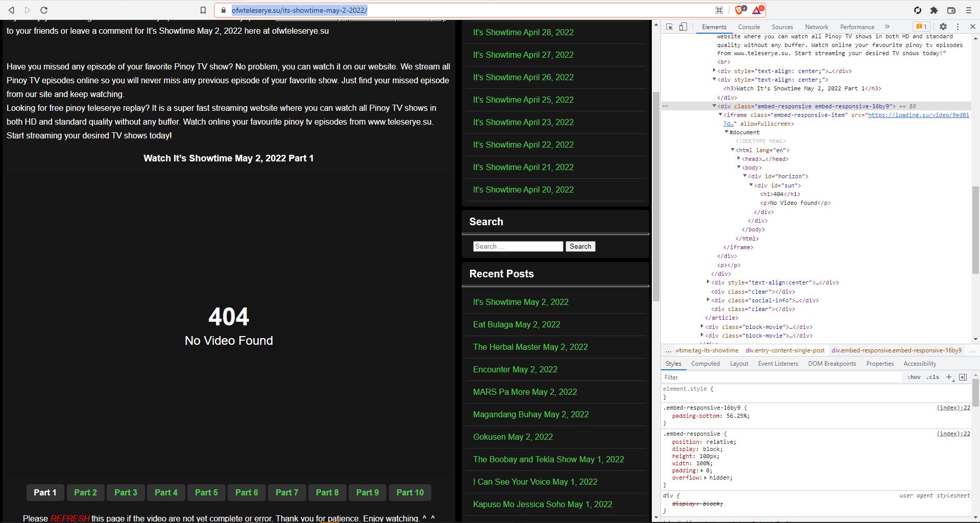The image size is (980, 523).
Task: Bookmark this page with the bookmark icon
Action: coord(203,10)
